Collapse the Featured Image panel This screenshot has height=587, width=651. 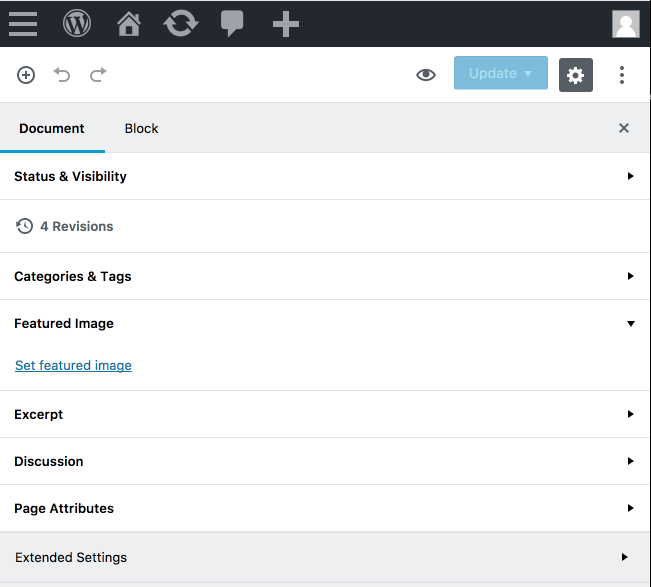click(x=325, y=323)
